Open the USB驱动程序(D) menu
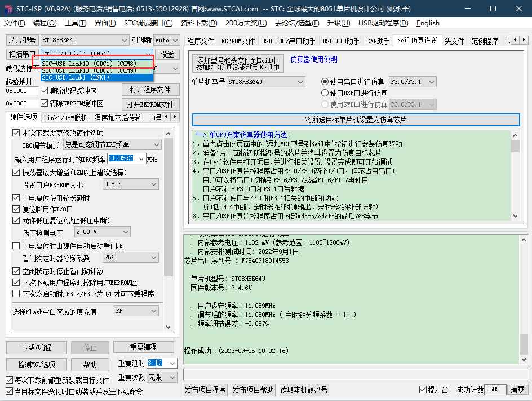Image resolution: width=532 pixels, height=401 pixels. (383, 23)
